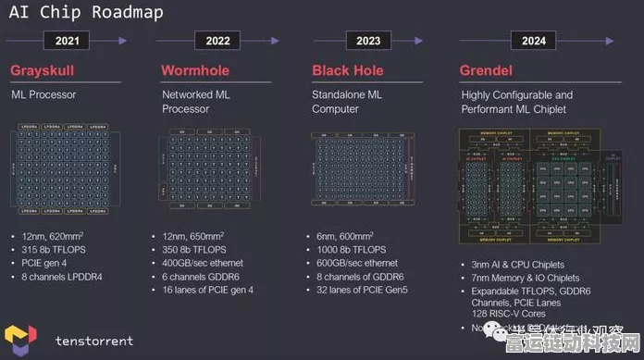Click the Grendel chiplet diagram

pyautogui.click(x=540, y=186)
